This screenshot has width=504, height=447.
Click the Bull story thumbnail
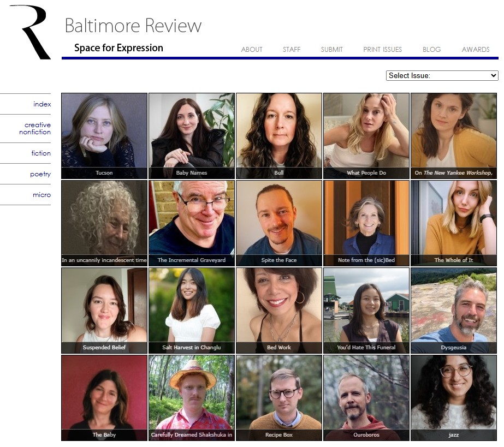(279, 135)
